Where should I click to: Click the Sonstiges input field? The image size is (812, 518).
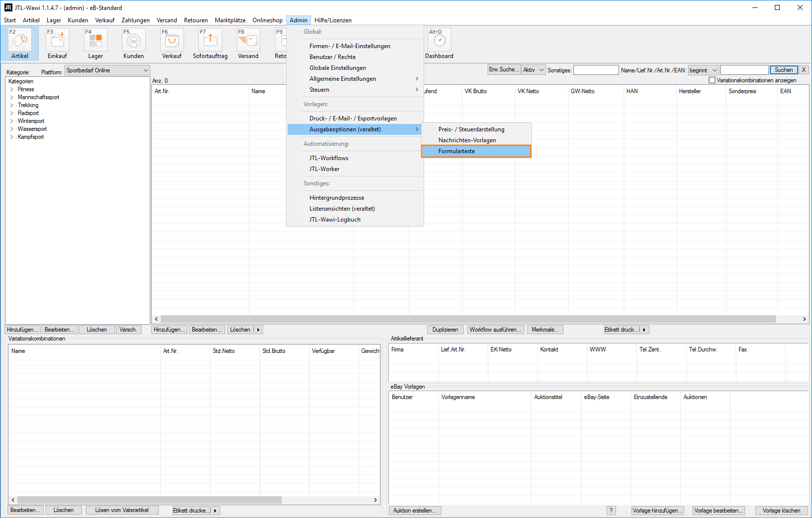tap(596, 70)
